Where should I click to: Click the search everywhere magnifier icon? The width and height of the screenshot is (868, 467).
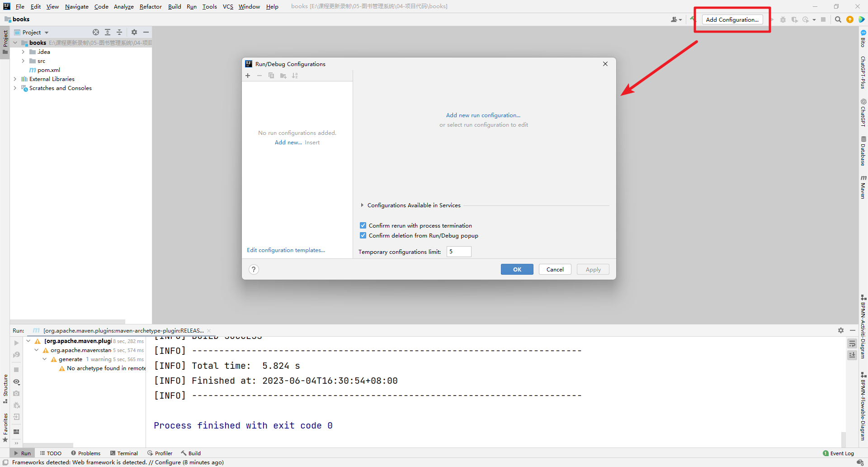click(x=838, y=19)
